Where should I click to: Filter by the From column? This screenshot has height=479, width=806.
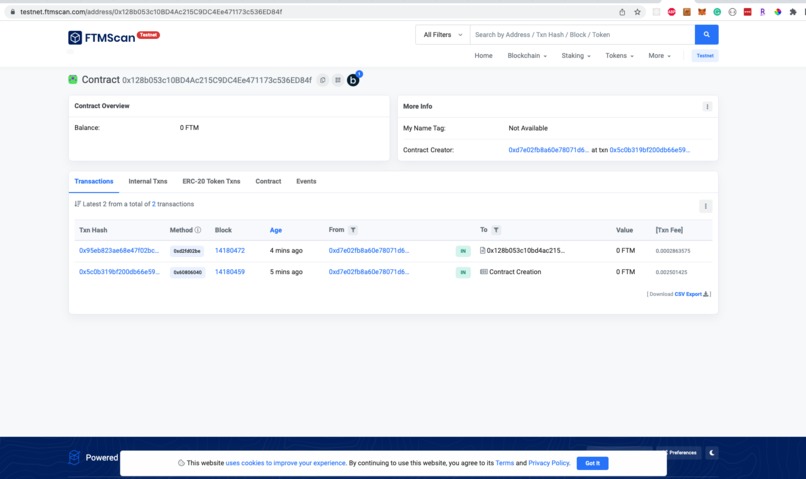coord(353,230)
